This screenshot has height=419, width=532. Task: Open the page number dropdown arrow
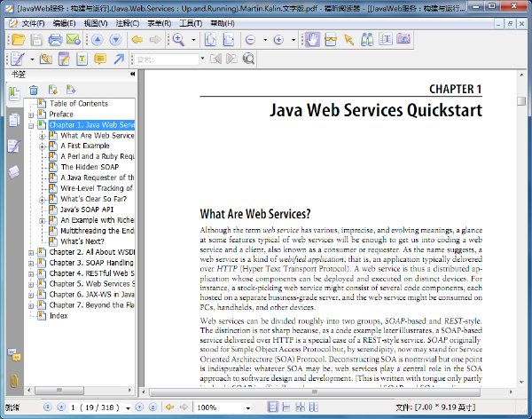(x=128, y=407)
